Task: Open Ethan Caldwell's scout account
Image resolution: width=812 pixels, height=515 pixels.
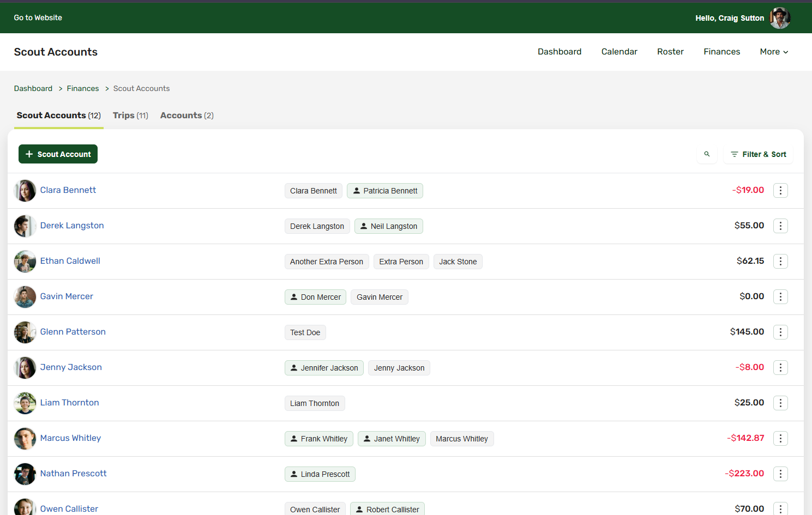Action: point(70,261)
